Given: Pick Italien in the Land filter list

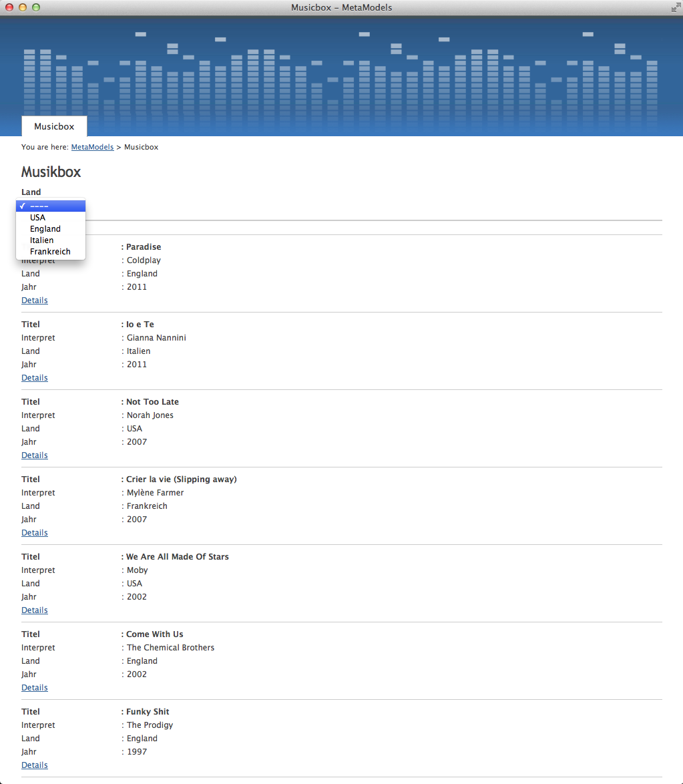Looking at the screenshot, I should [x=41, y=240].
